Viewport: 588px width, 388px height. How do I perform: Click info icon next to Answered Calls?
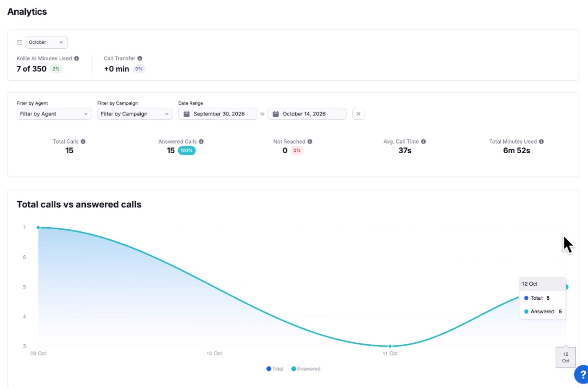[x=201, y=142]
